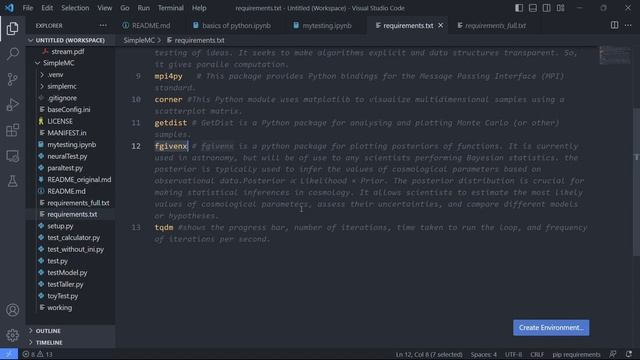Open the View menu

coord(104,8)
